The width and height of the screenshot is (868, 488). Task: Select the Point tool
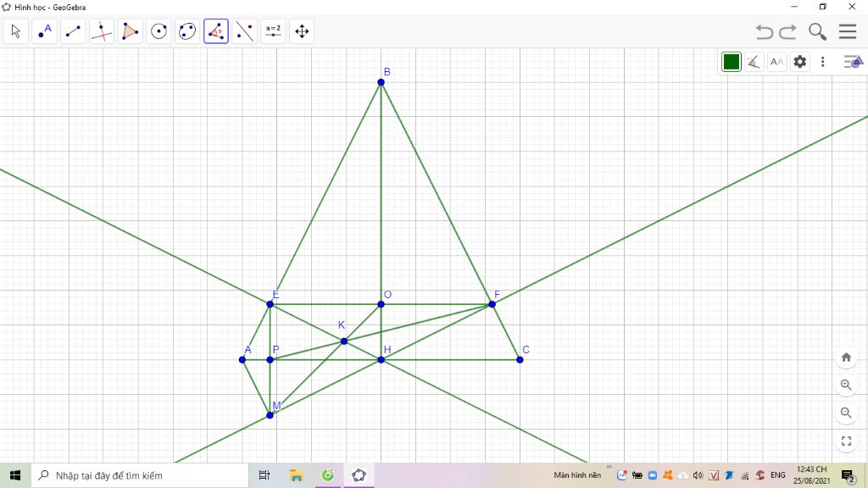(44, 31)
